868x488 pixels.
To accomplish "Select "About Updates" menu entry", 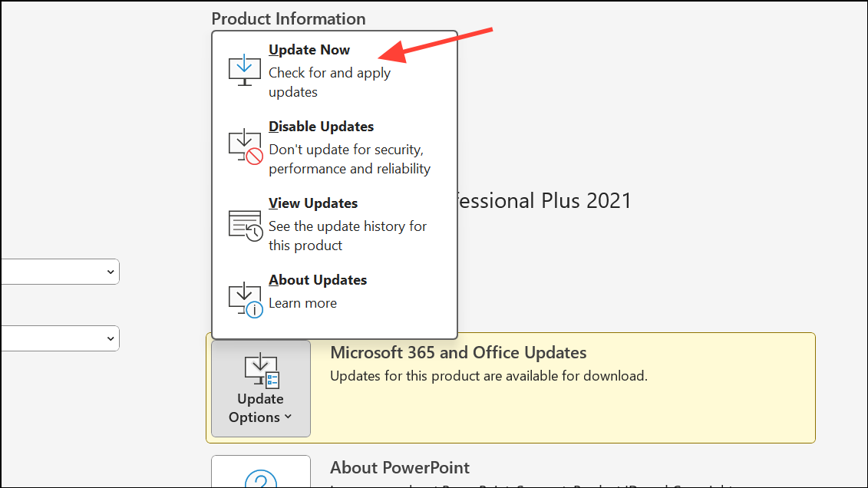I will click(318, 280).
